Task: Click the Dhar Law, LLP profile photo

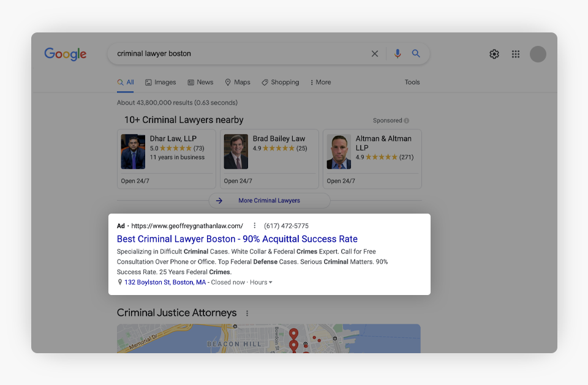Action: 133,152
